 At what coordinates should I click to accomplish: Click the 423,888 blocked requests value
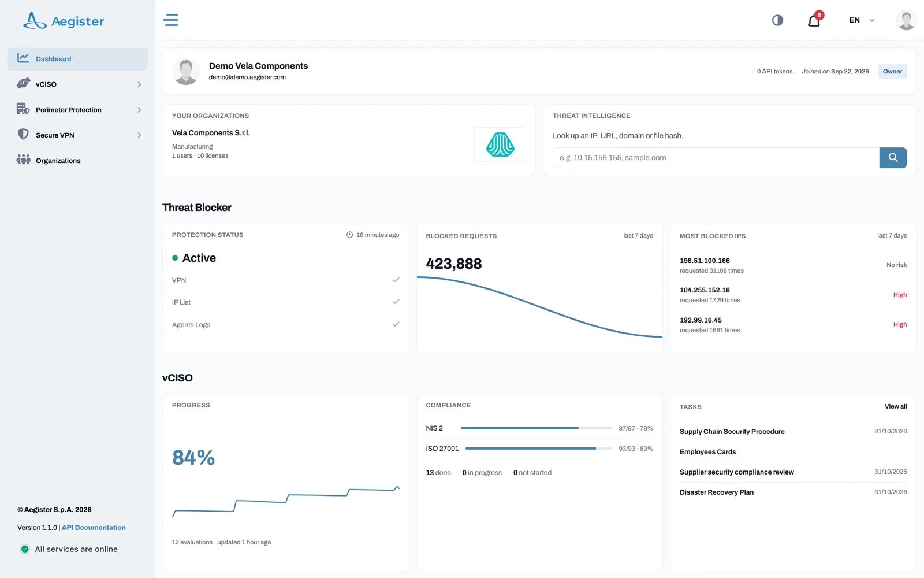(454, 264)
